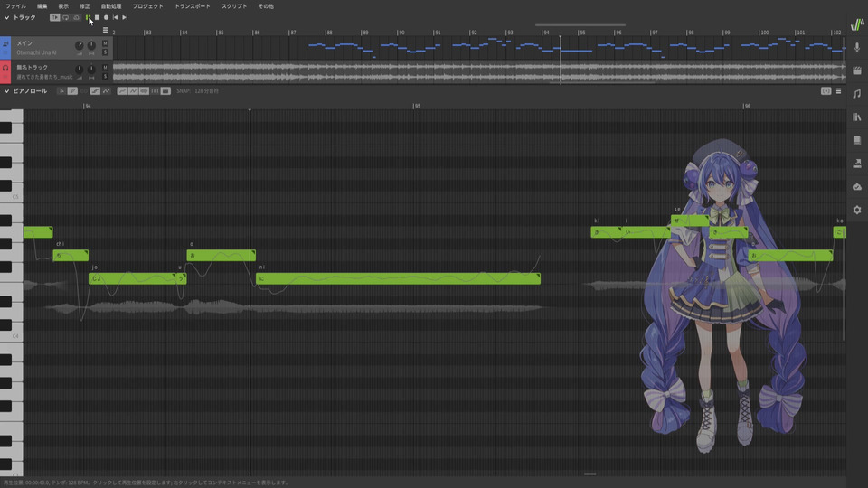This screenshot has width=868, height=488.
Task: Collapse the ピアノロール section
Action: tap(6, 90)
